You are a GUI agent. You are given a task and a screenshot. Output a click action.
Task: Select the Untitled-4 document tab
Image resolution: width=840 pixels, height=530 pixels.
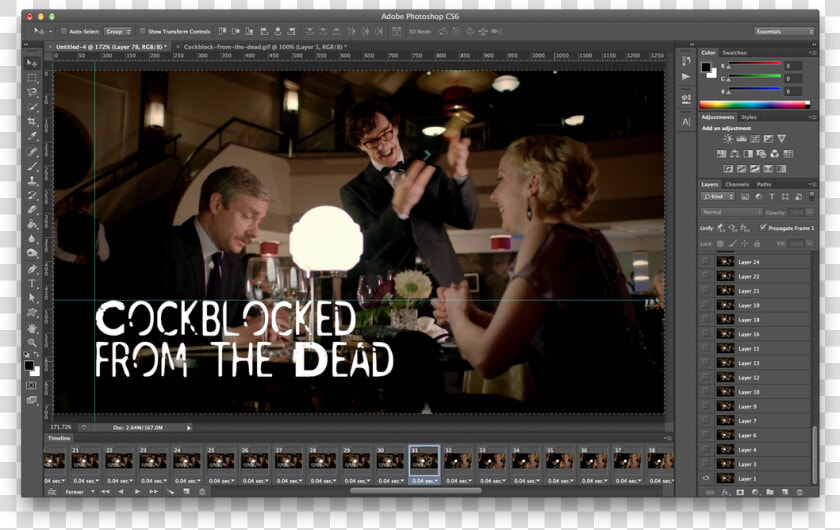pos(110,47)
